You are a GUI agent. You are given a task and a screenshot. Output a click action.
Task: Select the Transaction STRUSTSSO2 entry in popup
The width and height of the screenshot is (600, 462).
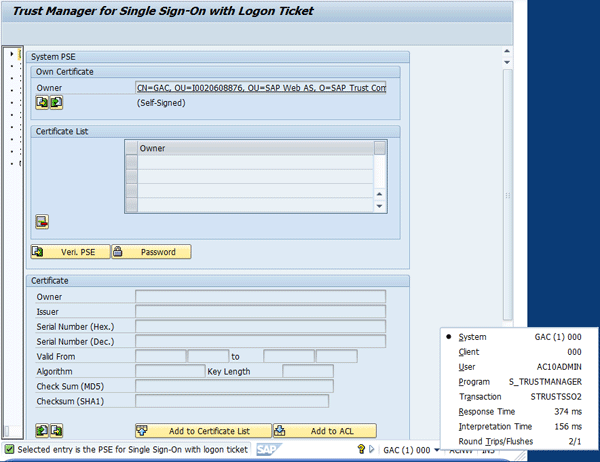pyautogui.click(x=518, y=396)
